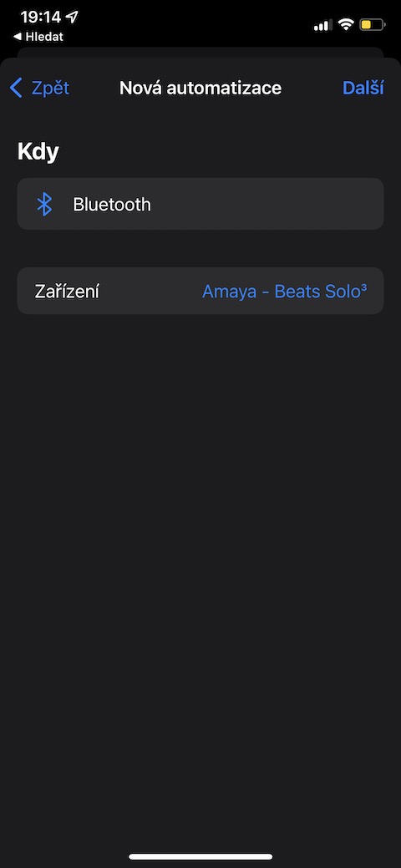
Task: Tap the blank space inside the Bluetooth row
Action: pos(266,205)
